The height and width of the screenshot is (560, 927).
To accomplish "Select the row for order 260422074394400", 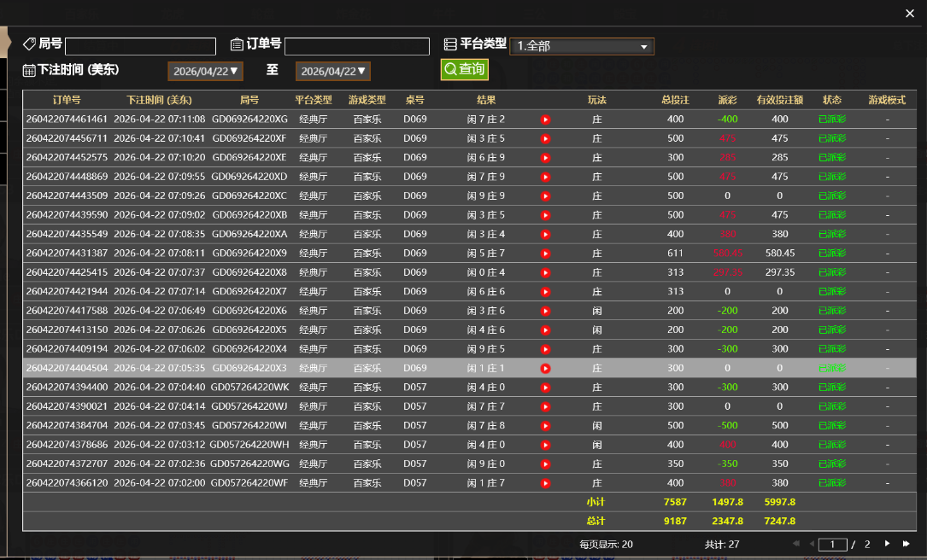I will click(x=342, y=387).
